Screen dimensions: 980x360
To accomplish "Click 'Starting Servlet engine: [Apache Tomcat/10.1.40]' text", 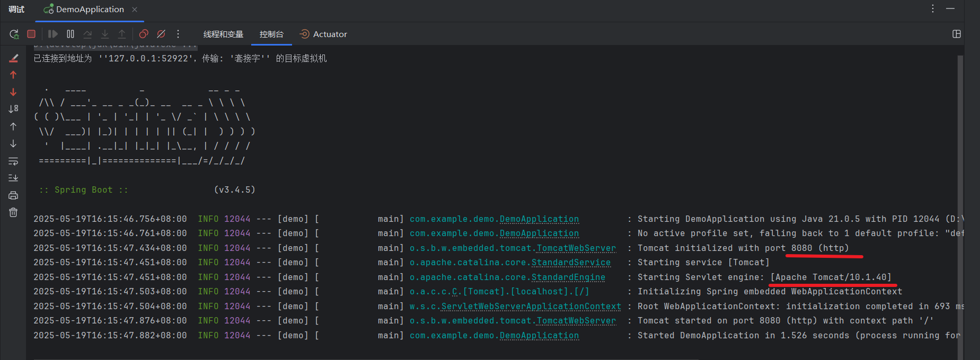I will (764, 277).
